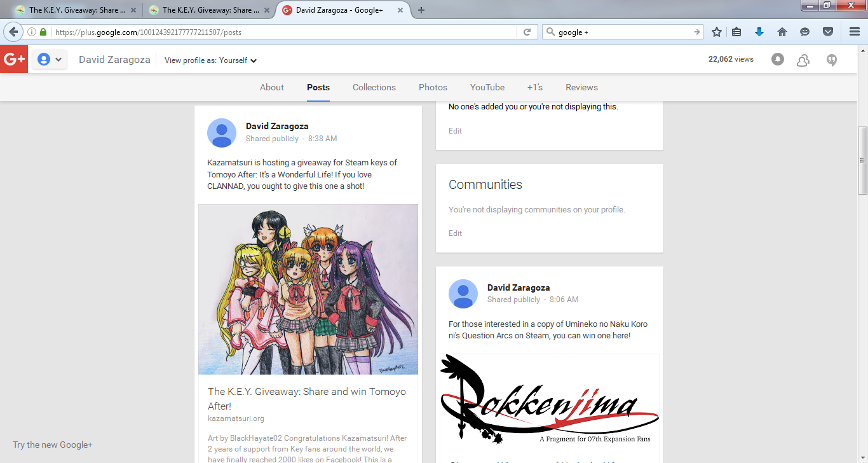Image resolution: width=868 pixels, height=463 pixels.
Task: Click the "22,062 views" counter
Action: 731,59
